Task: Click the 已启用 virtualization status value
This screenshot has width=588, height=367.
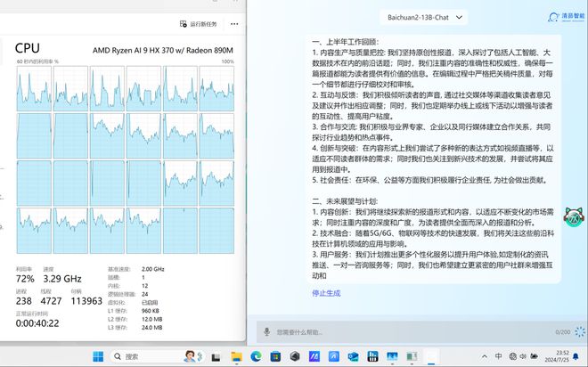Action: click(x=150, y=303)
